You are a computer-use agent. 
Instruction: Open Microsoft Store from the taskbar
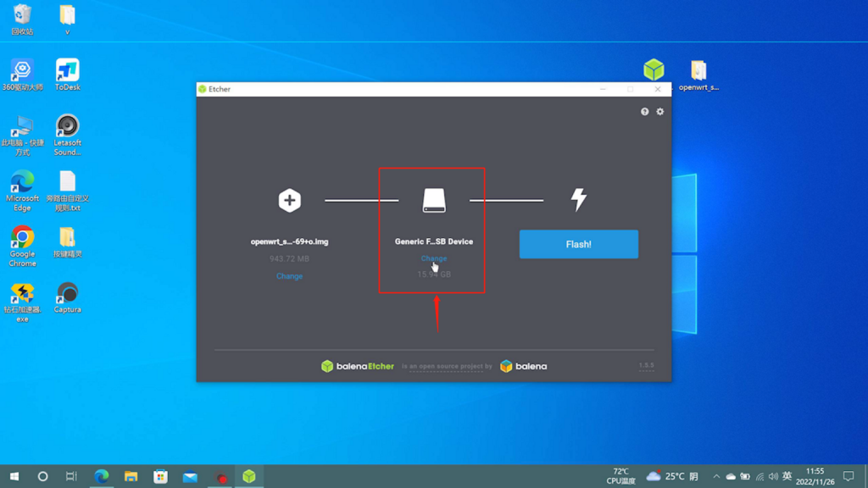click(160, 476)
